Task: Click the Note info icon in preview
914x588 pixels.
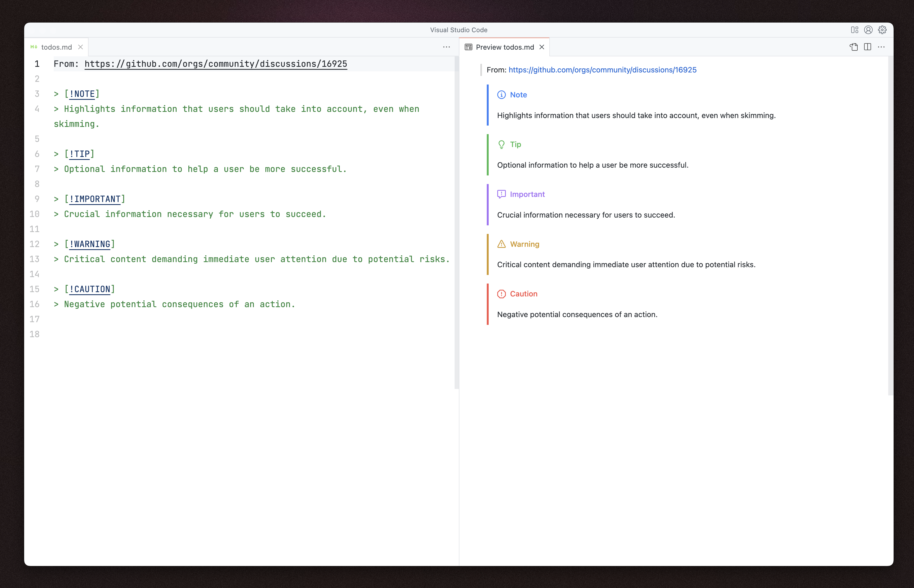Action: tap(501, 95)
